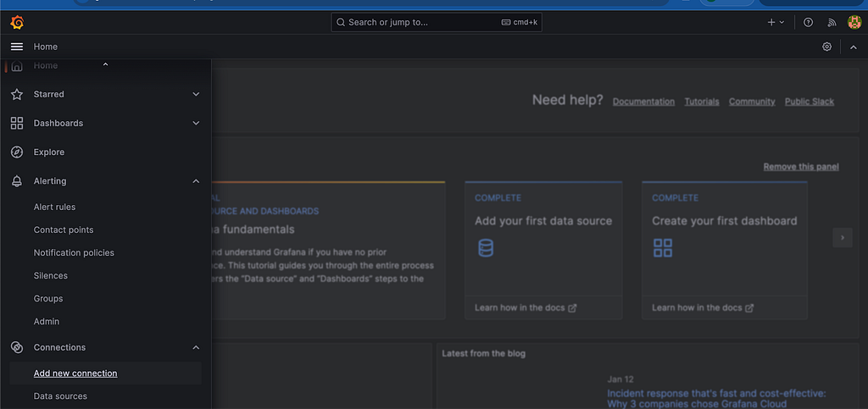Click the Dashboards label in sidebar
The image size is (868, 409).
(58, 124)
